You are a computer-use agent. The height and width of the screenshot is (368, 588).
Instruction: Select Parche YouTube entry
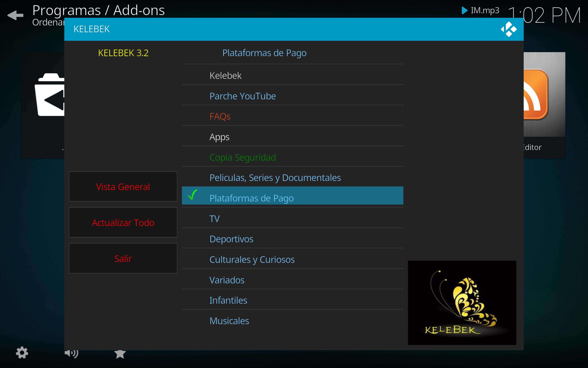(x=292, y=96)
